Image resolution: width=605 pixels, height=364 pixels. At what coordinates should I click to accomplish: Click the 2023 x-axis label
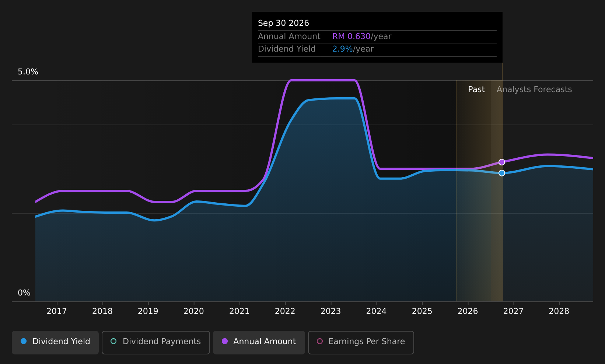click(331, 311)
